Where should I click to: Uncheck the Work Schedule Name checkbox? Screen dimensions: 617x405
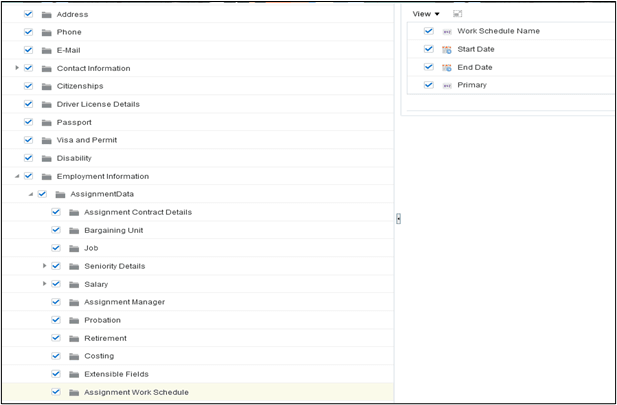[429, 31]
